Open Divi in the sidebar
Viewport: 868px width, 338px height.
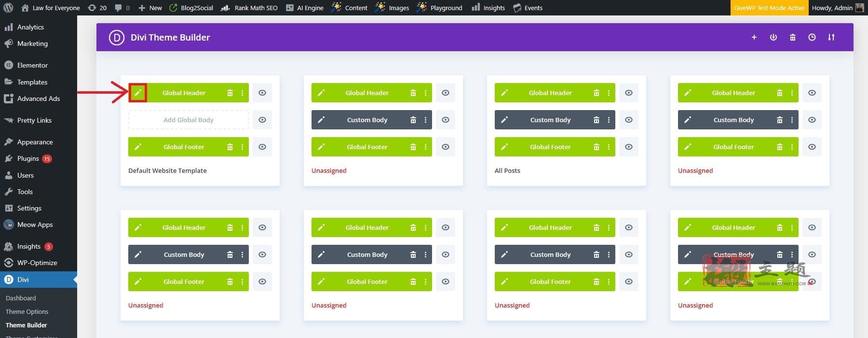point(39,280)
